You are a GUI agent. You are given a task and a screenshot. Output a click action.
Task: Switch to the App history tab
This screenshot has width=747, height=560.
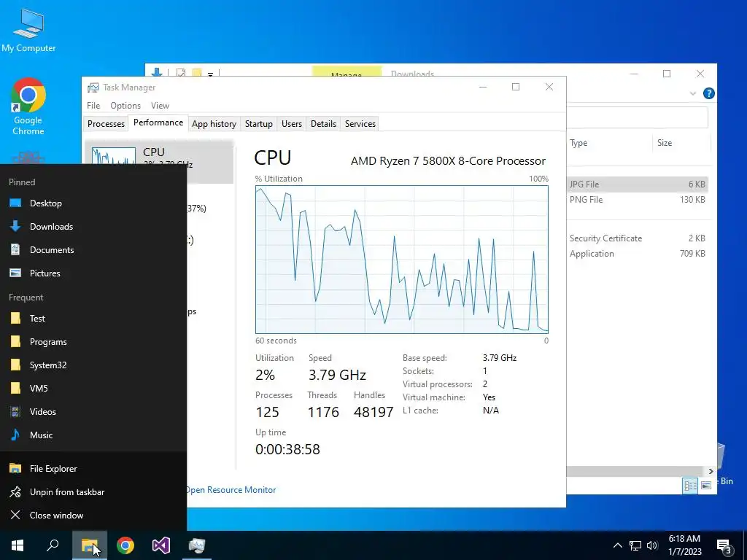coord(214,124)
